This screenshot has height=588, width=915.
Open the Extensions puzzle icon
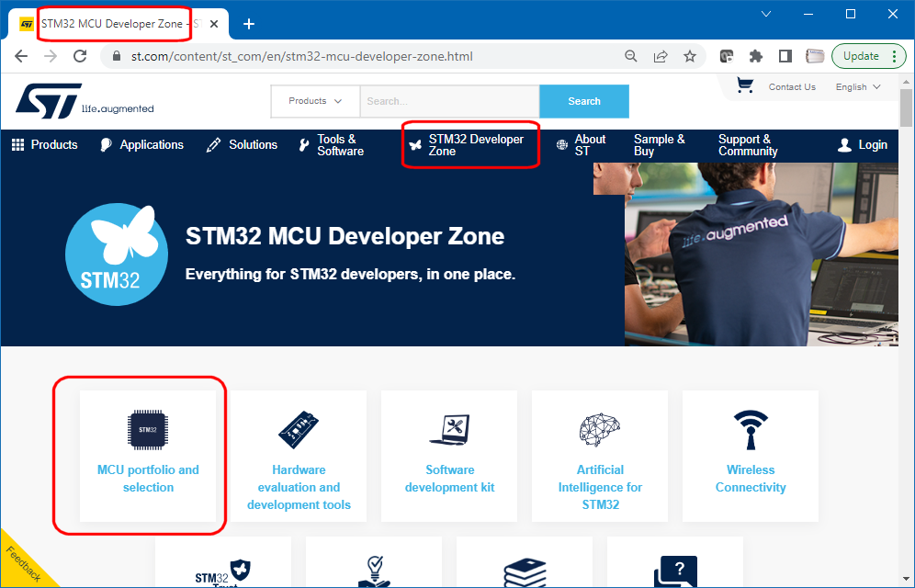click(x=756, y=56)
